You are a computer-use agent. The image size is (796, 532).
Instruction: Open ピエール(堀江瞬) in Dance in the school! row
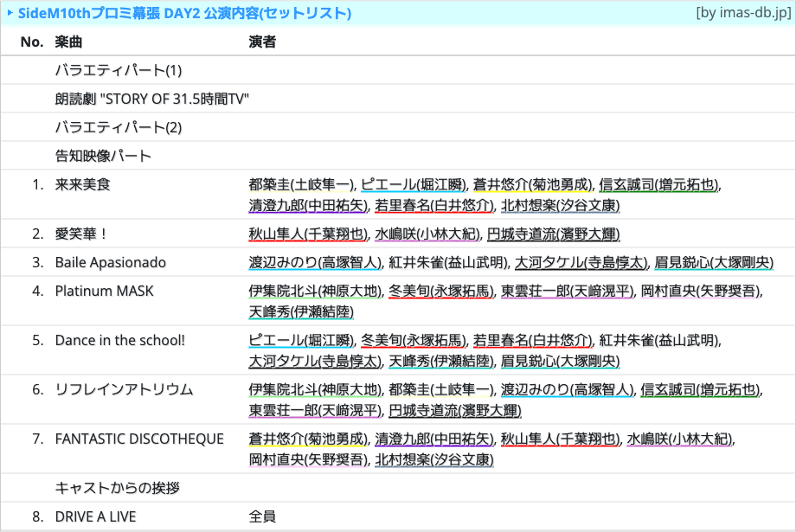click(302, 340)
